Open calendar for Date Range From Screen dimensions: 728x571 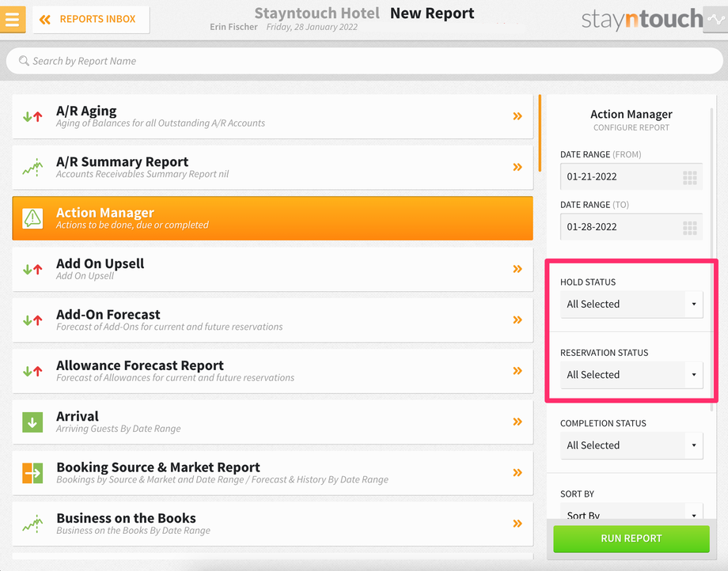pos(689,177)
